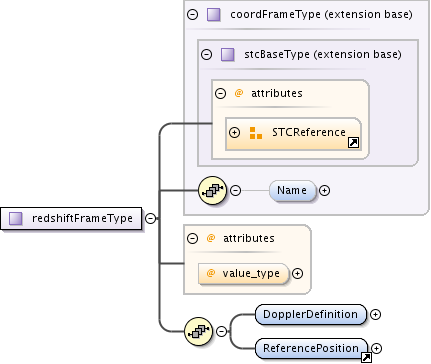Click sequence compositor icon near DopplerDefinition
This screenshot has height=364, width=431.
click(198, 331)
